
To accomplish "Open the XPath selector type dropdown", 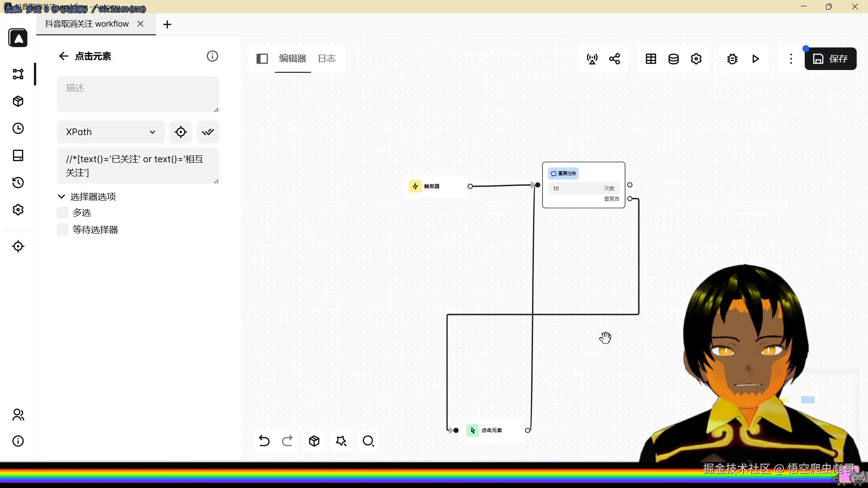I will 111,132.
